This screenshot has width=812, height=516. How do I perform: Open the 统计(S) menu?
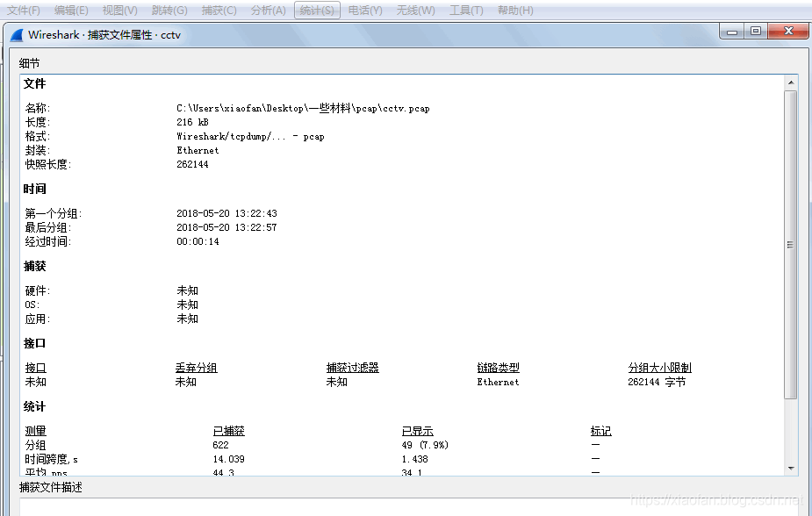click(x=317, y=11)
